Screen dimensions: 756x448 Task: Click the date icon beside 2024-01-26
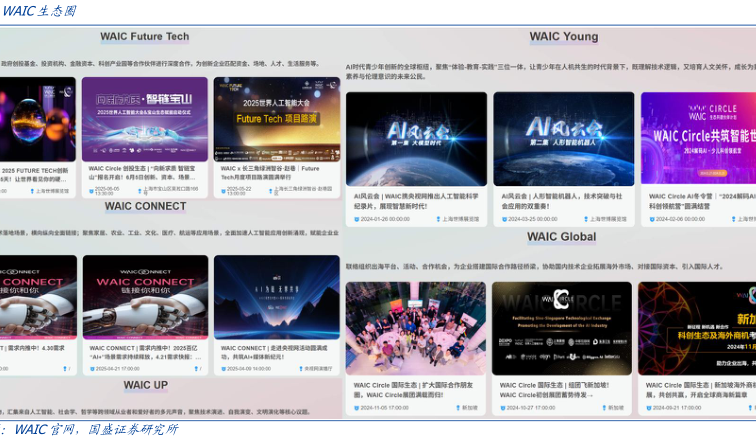pyautogui.click(x=357, y=219)
